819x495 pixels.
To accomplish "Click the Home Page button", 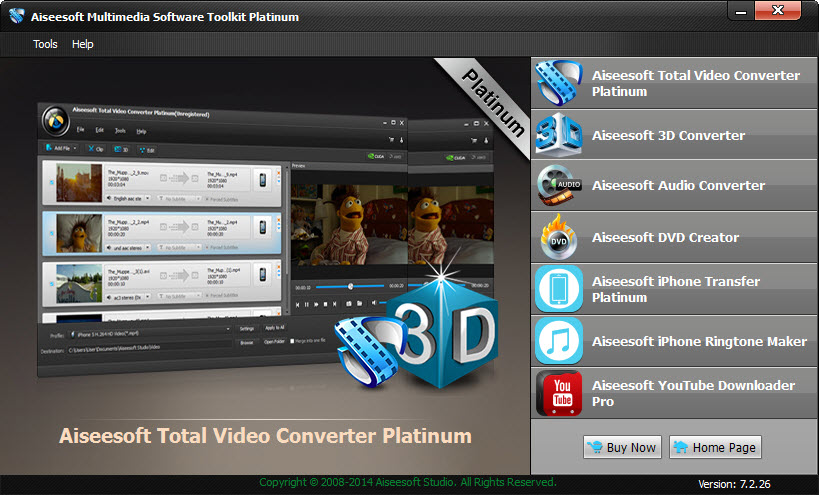I will (x=715, y=447).
